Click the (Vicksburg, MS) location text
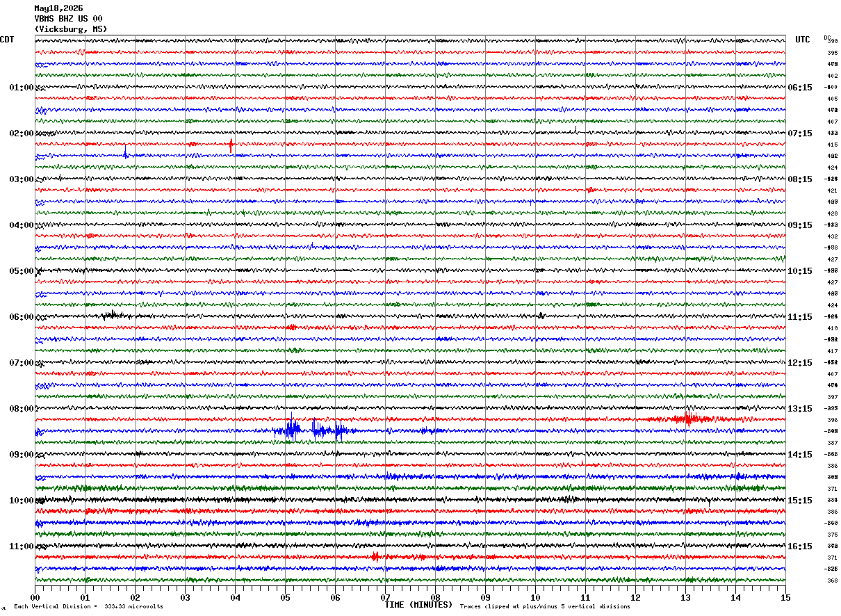Image resolution: width=841 pixels, height=616 pixels. pos(71,29)
